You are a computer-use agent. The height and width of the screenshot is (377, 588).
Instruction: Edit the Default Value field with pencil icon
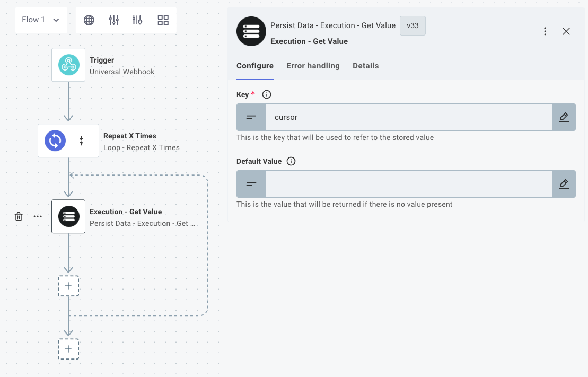[564, 184]
